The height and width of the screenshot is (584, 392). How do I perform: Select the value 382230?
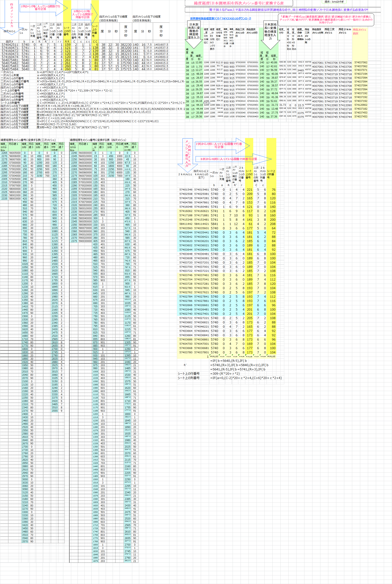pos(126,45)
